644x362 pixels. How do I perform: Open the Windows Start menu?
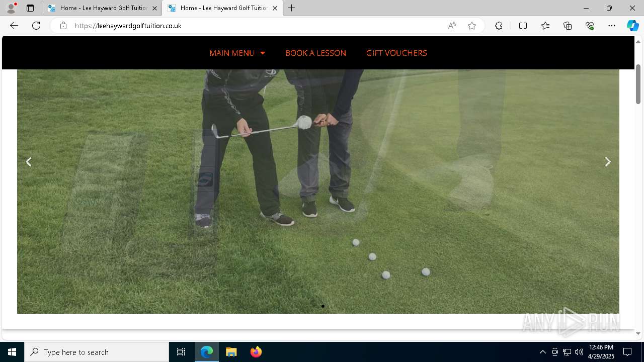pos(12,352)
